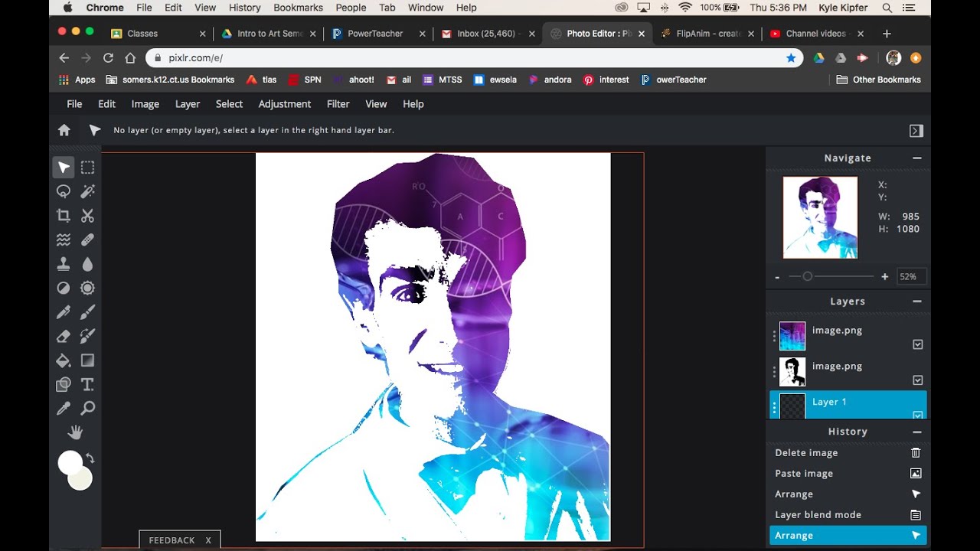Viewport: 980px width, 551px height.
Task: Switch to the PowerTeacher browser tab
Action: pyautogui.click(x=375, y=34)
